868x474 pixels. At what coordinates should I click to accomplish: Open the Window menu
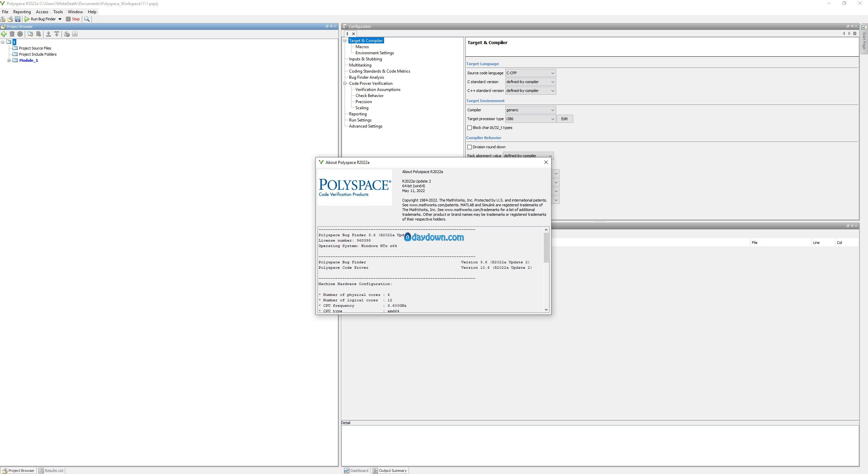75,12
